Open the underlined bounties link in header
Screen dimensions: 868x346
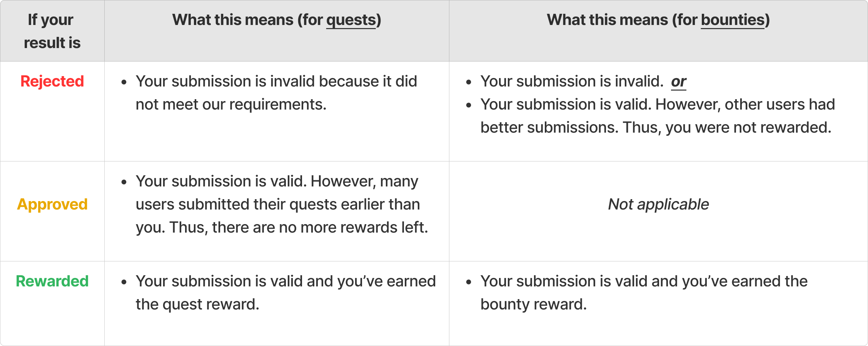click(733, 20)
